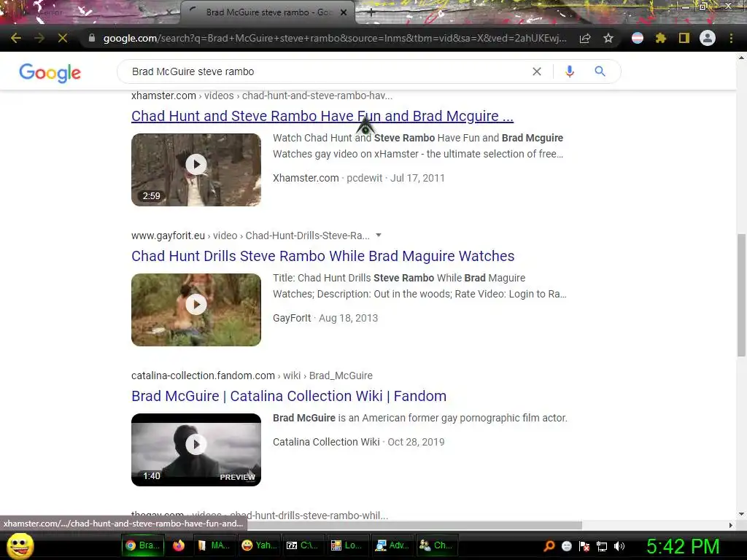Go to the Google homepage logo
Screen dimensions: 747x560
(50, 73)
